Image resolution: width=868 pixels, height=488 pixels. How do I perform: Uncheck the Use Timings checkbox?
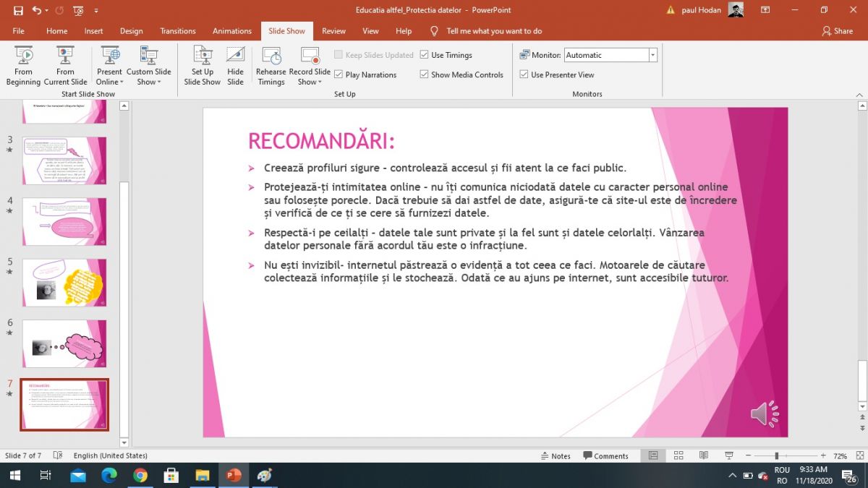click(x=425, y=55)
